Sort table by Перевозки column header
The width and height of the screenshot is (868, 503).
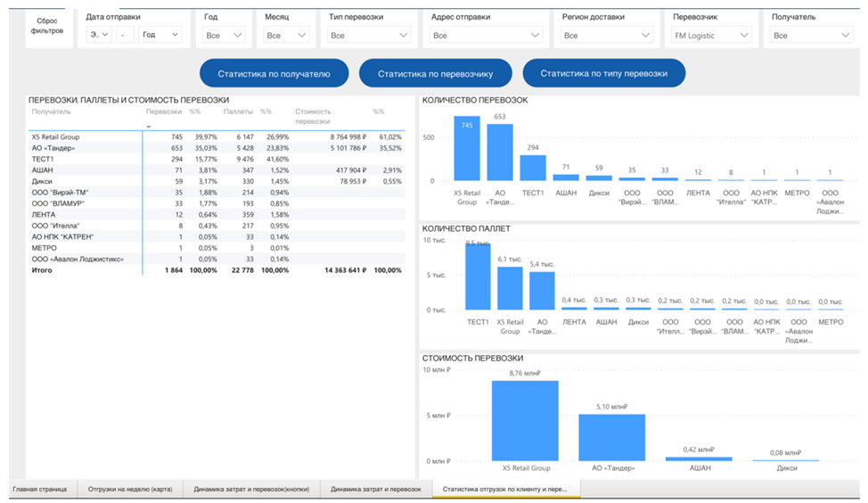tap(164, 111)
